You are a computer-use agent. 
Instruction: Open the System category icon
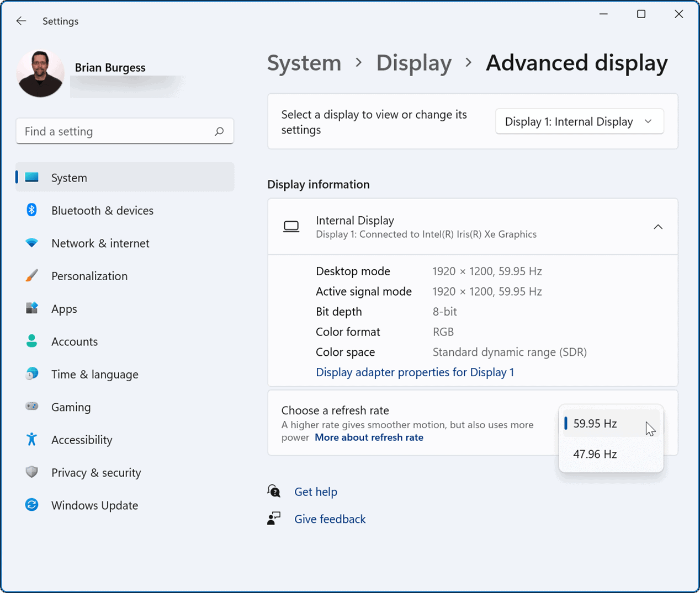click(32, 177)
